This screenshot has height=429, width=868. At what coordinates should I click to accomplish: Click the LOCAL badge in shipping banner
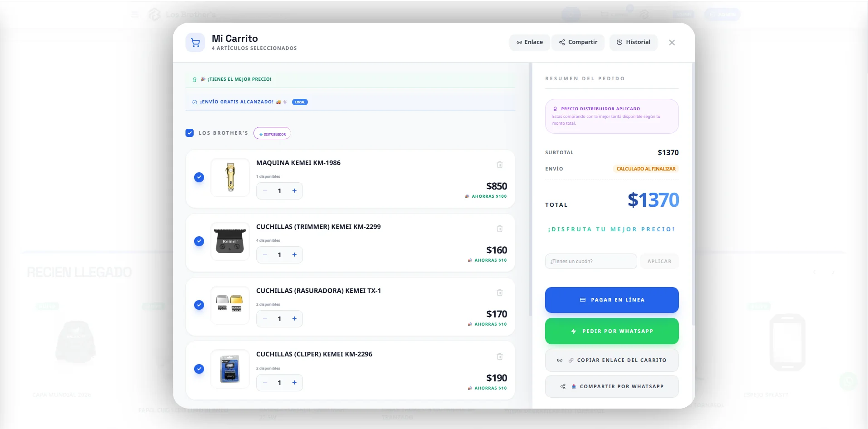point(300,102)
